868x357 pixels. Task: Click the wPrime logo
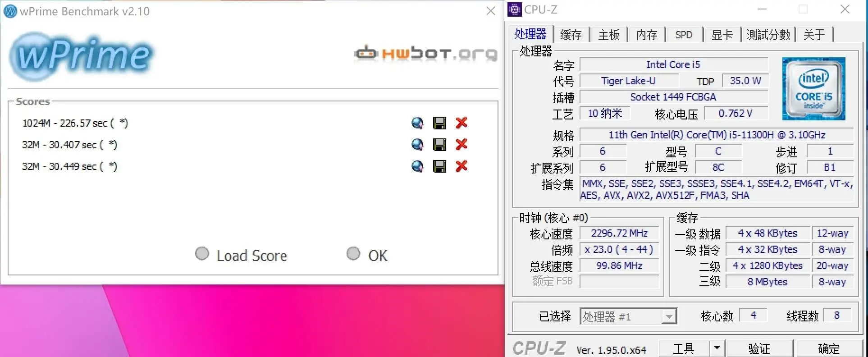tap(82, 56)
